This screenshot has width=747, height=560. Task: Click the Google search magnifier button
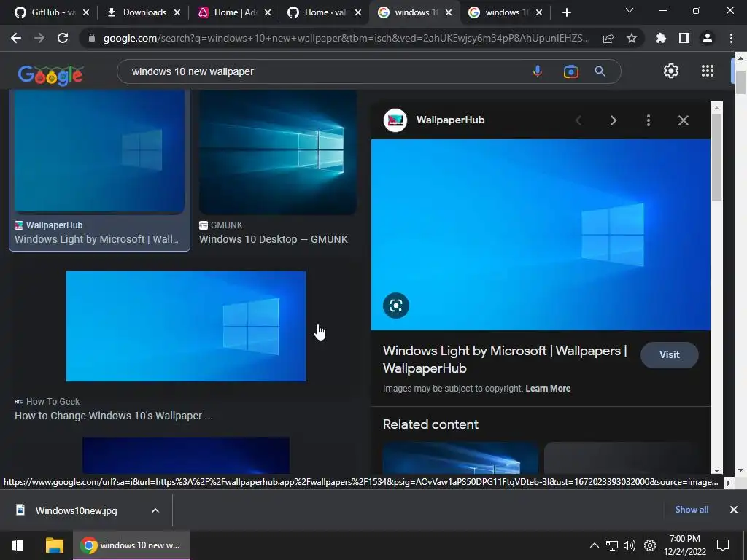tap(600, 71)
